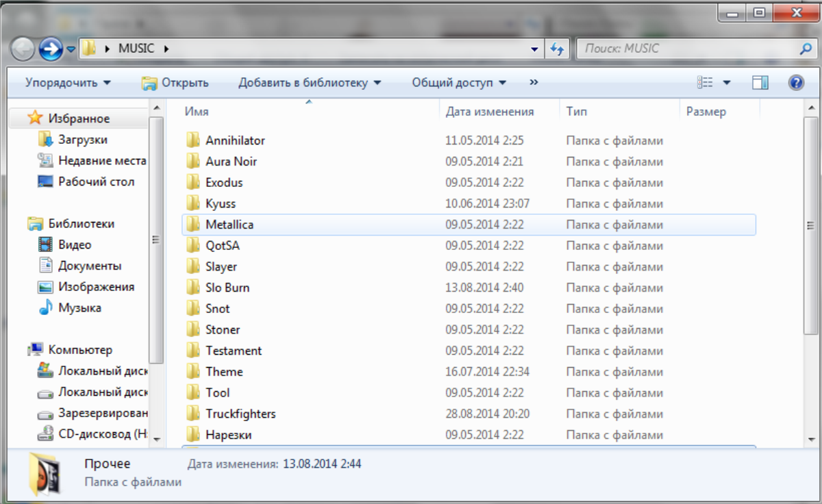The image size is (822, 504).
Task: Click the change view icon
Action: coord(705,83)
